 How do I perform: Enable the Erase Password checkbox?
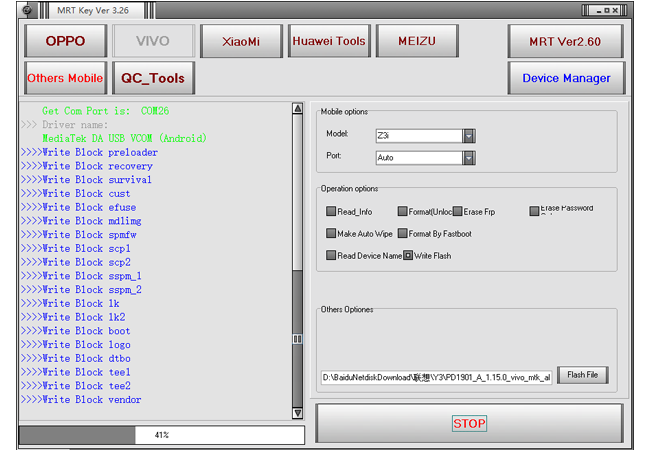[x=534, y=211]
